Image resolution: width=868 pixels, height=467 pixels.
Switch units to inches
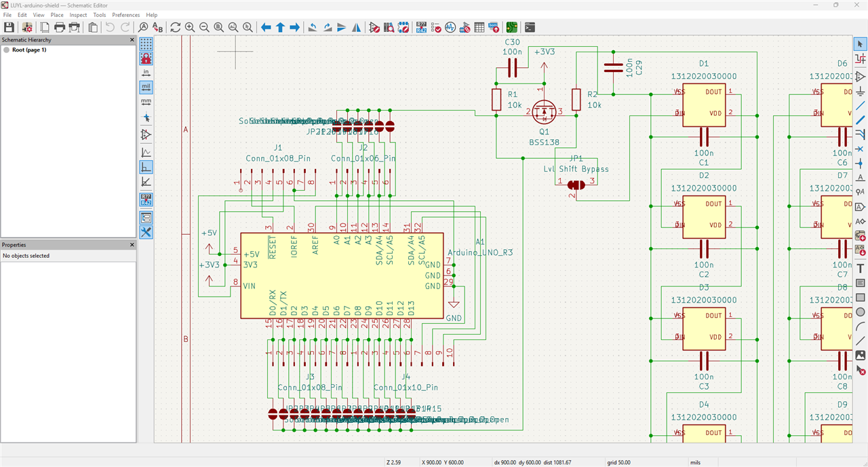[146, 73]
